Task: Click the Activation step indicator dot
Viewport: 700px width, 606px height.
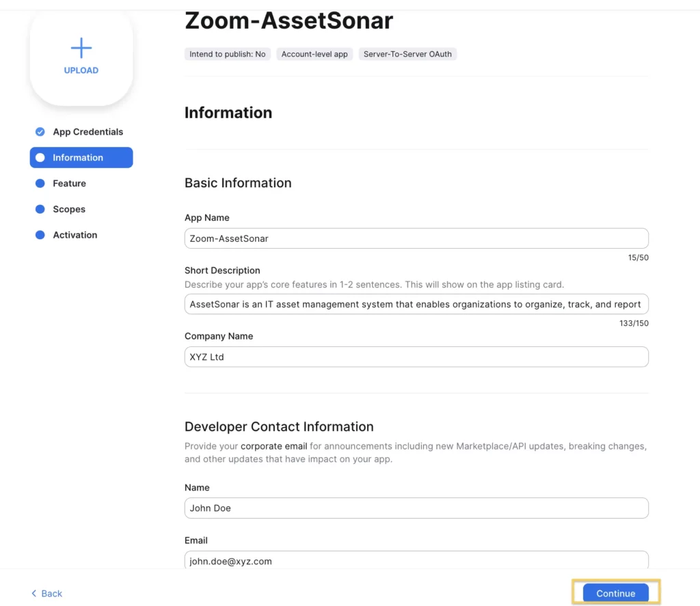Action: pyautogui.click(x=39, y=234)
